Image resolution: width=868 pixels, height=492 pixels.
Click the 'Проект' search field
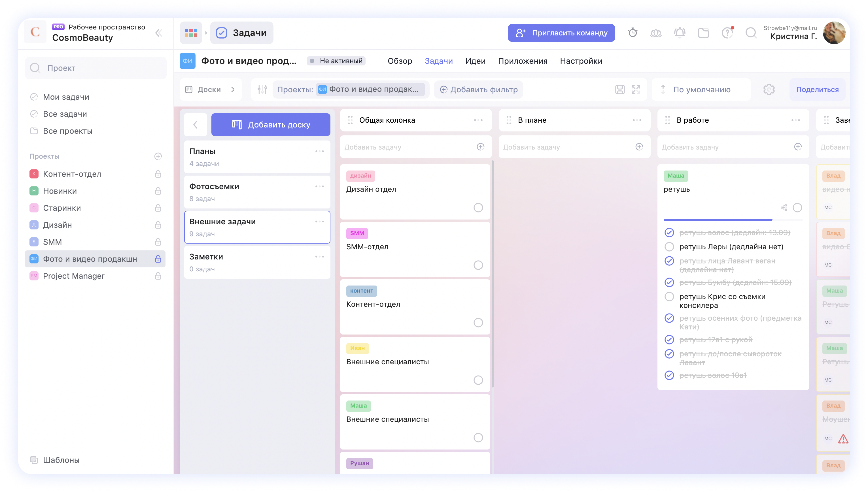[x=96, y=68]
